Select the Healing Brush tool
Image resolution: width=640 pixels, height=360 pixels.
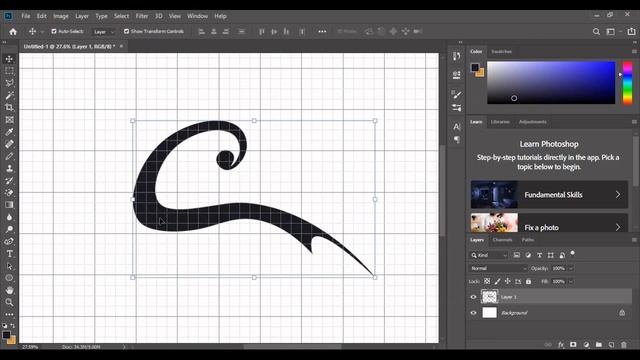pyautogui.click(x=9, y=144)
